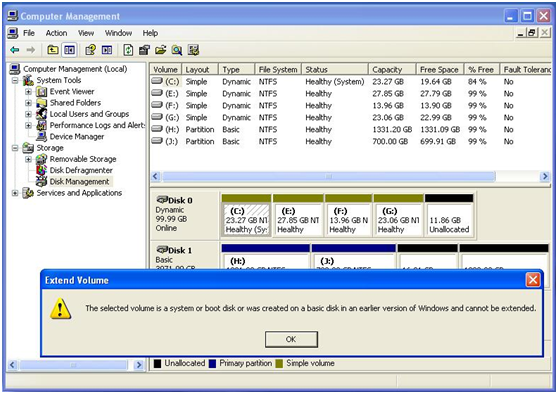Screen dimensions: 558x394
Task: Collapse the System Tools tree node
Action: [x=15, y=80]
